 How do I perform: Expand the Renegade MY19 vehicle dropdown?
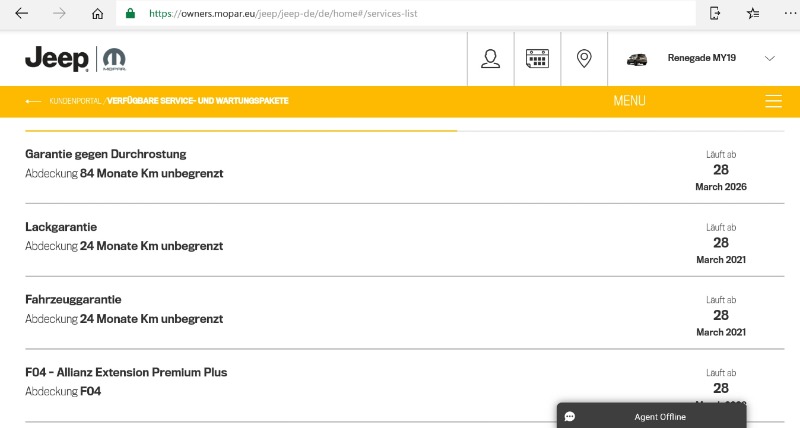[769, 59]
